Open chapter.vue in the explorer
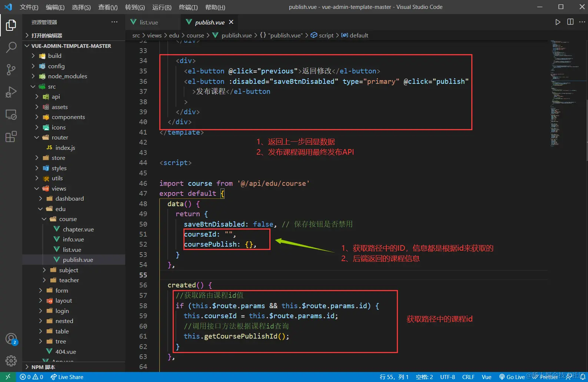 (x=74, y=229)
